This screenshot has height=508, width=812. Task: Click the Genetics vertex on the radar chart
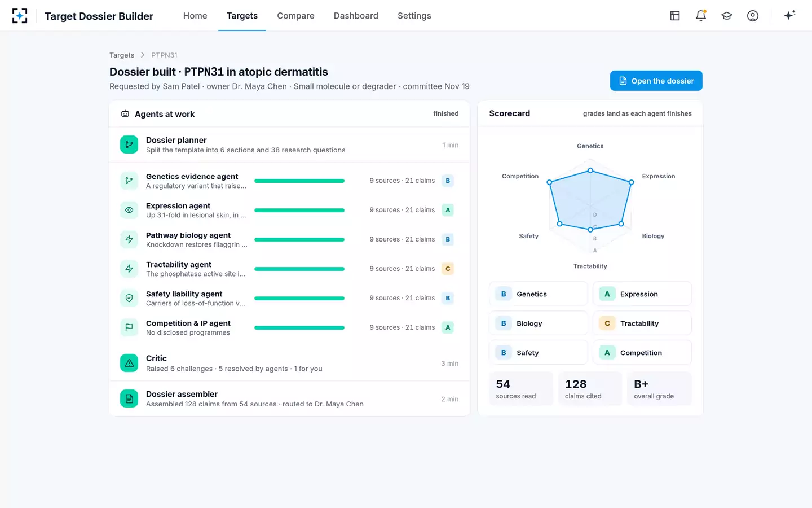click(x=590, y=170)
